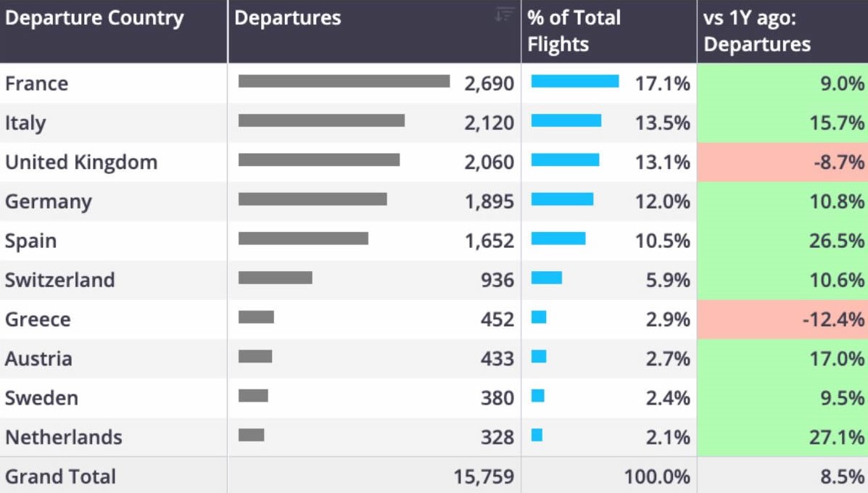This screenshot has height=493, width=868.
Task: Select the Austria row label
Action: (38, 359)
